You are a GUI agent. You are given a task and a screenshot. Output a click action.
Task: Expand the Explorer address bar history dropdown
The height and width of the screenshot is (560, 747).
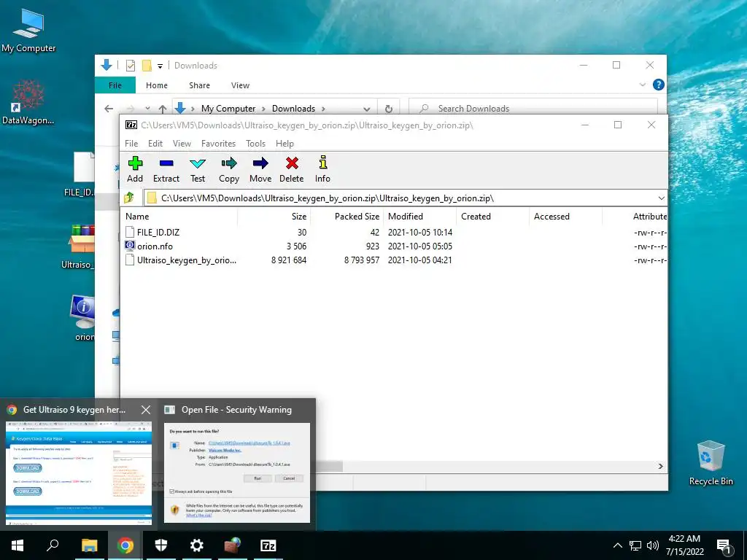pyautogui.click(x=366, y=109)
